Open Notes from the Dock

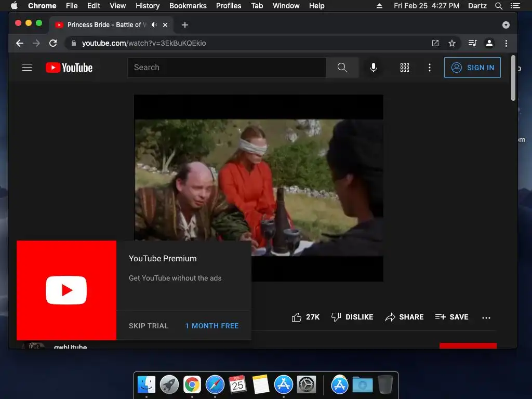[x=261, y=384]
